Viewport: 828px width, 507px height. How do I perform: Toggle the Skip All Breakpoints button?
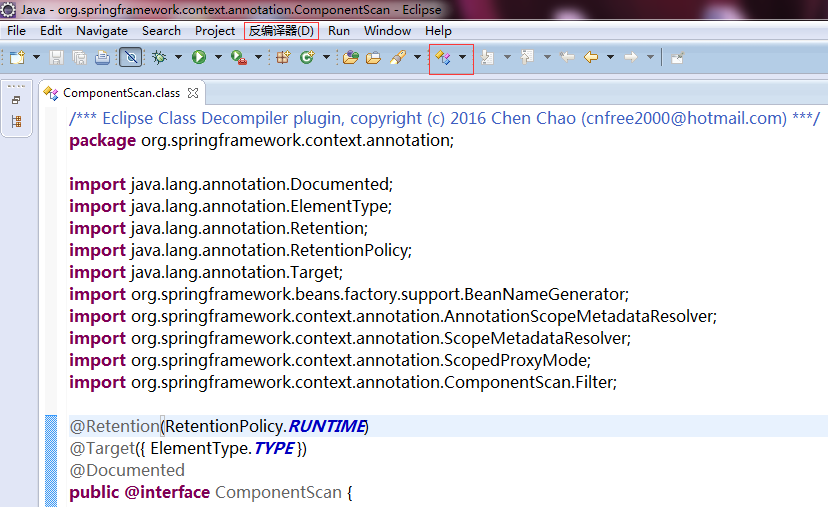coord(130,57)
